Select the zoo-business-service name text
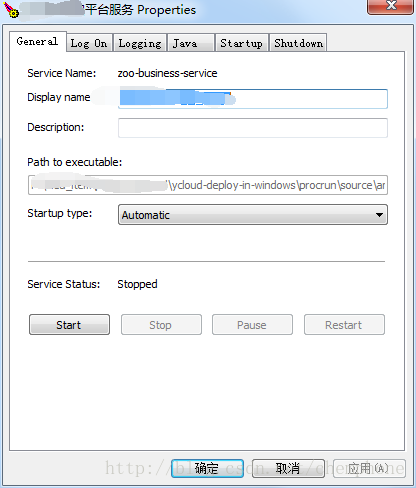This screenshot has width=416, height=488. [x=167, y=73]
